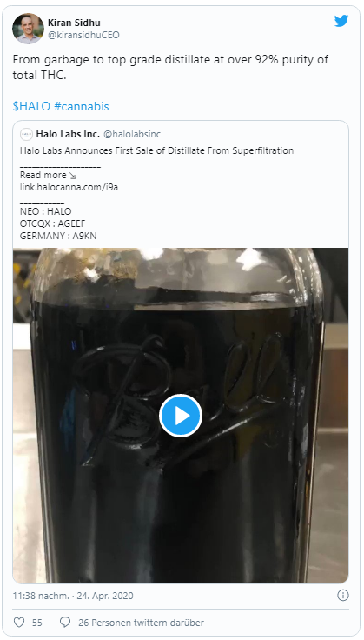Open the quoted tweet headline text

pyautogui.click(x=156, y=150)
